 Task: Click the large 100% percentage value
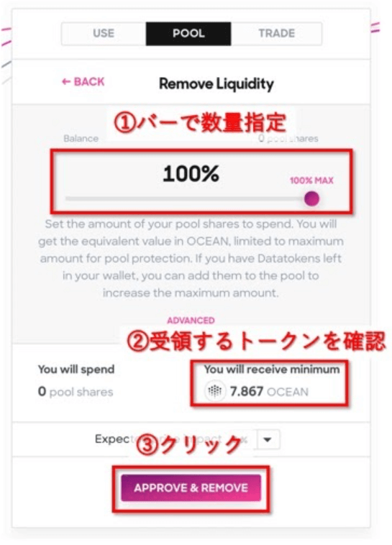coord(191,173)
